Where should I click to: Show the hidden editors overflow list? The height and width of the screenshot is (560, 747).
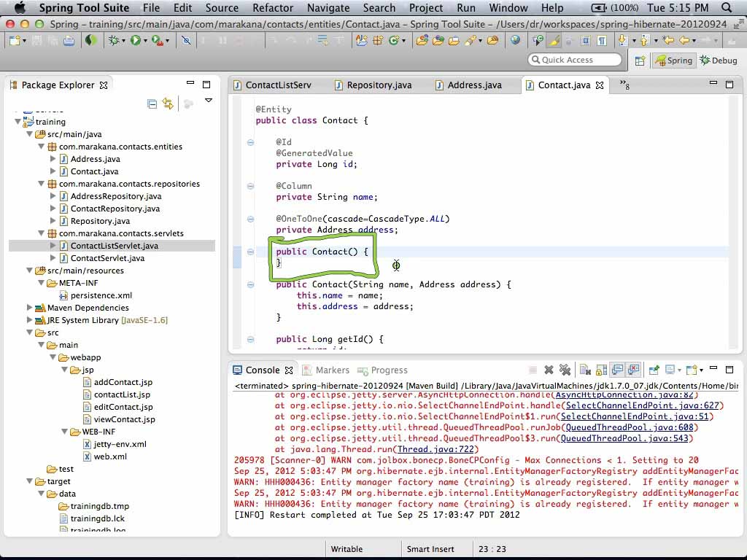(x=624, y=85)
